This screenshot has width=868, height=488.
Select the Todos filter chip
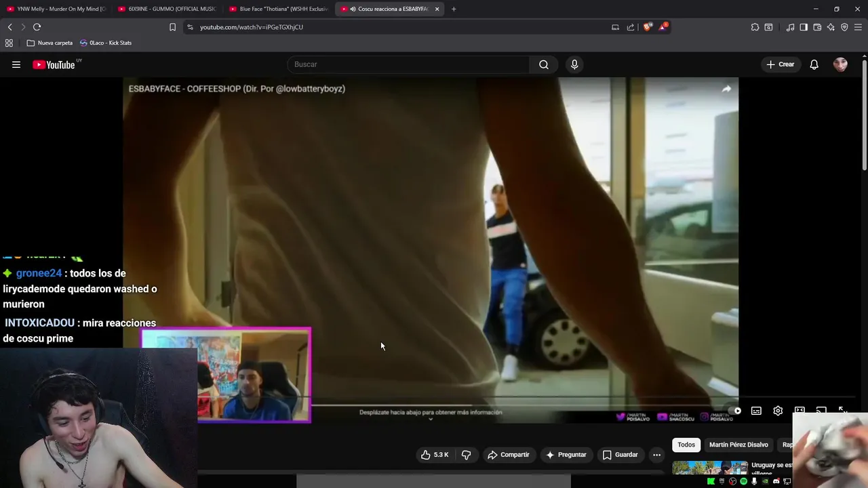coord(686,445)
